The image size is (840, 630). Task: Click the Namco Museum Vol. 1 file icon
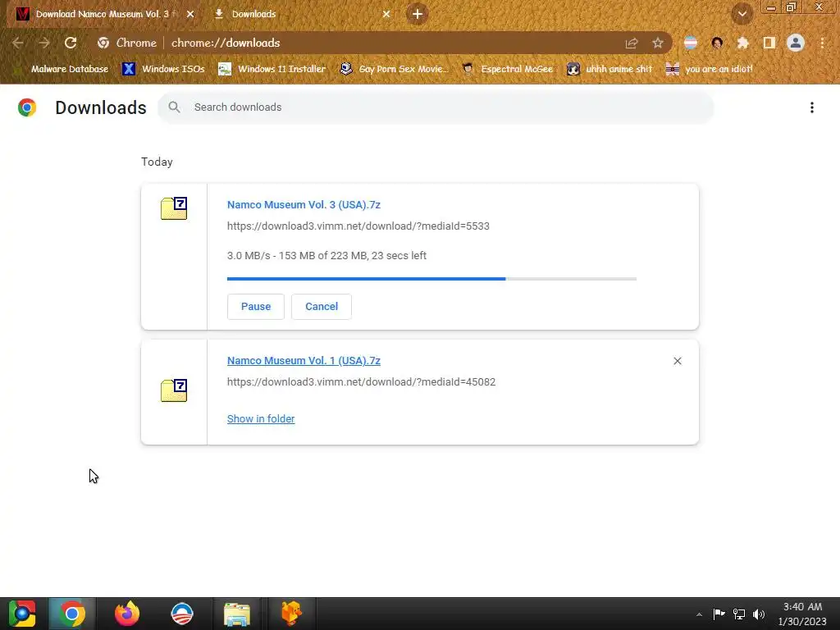click(174, 390)
